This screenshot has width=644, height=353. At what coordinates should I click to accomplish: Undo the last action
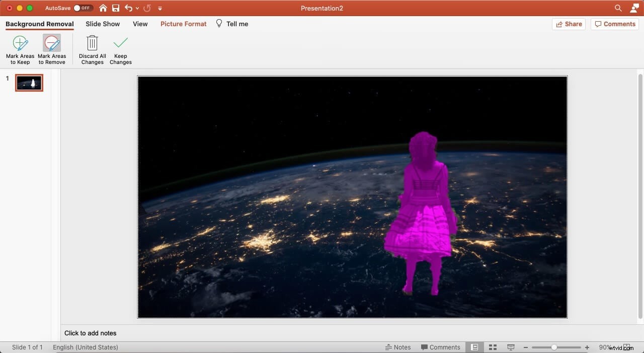129,8
